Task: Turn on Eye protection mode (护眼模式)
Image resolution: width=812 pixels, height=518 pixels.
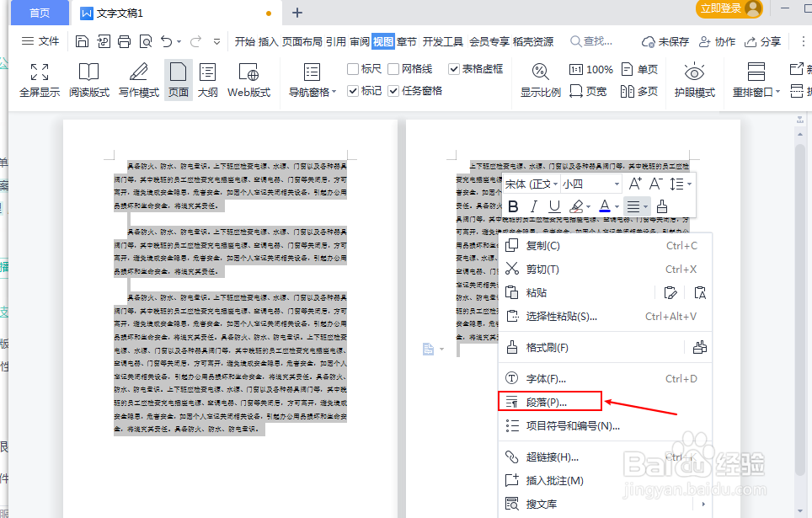Action: 694,80
